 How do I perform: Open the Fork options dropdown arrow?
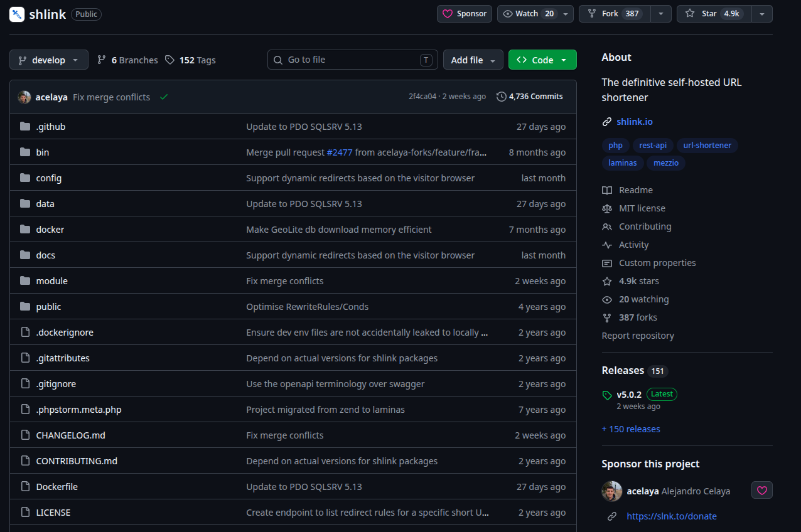click(661, 14)
